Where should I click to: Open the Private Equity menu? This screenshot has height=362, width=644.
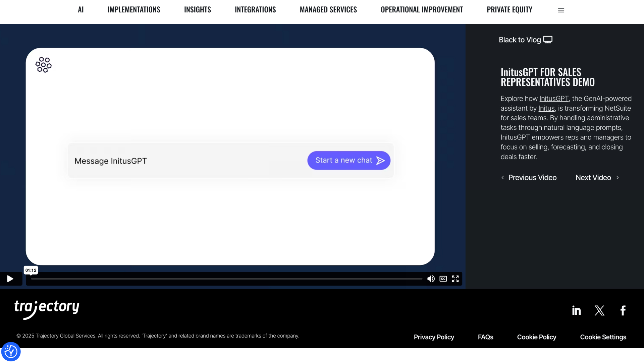tap(509, 10)
